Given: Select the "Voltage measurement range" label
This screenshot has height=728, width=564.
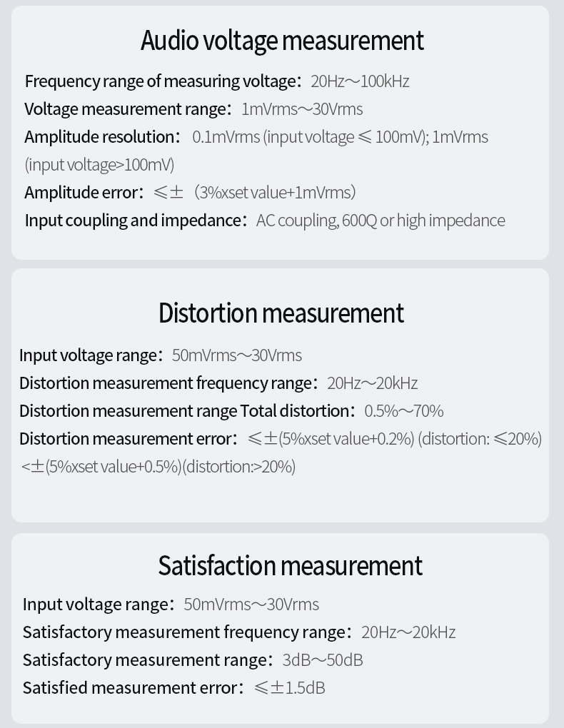Looking at the screenshot, I should click(126, 109).
